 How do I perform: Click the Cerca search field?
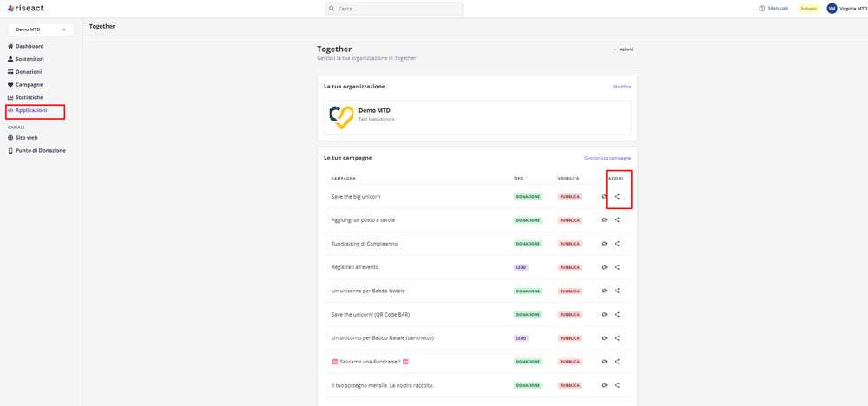click(x=394, y=9)
